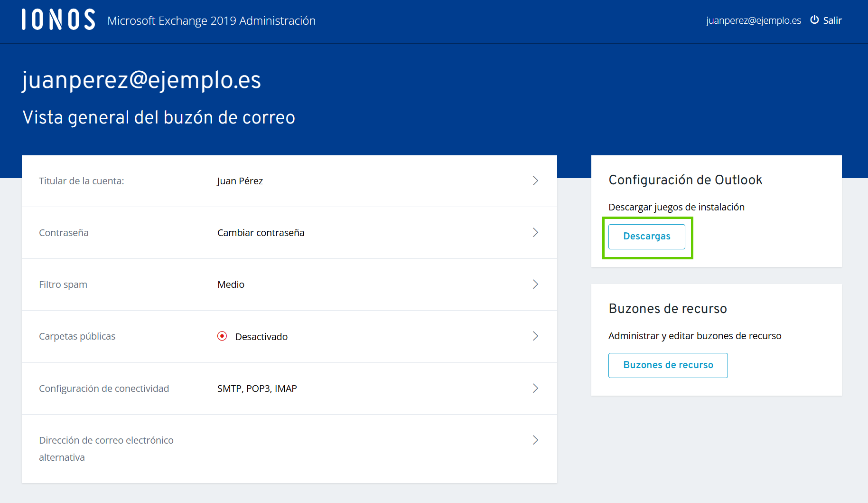Select the Juan Pérez account holder value
Image resolution: width=868 pixels, height=503 pixels.
(240, 181)
